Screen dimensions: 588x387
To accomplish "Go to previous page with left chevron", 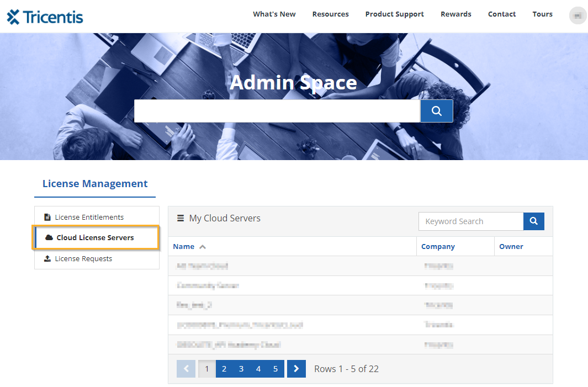I will click(x=186, y=369).
